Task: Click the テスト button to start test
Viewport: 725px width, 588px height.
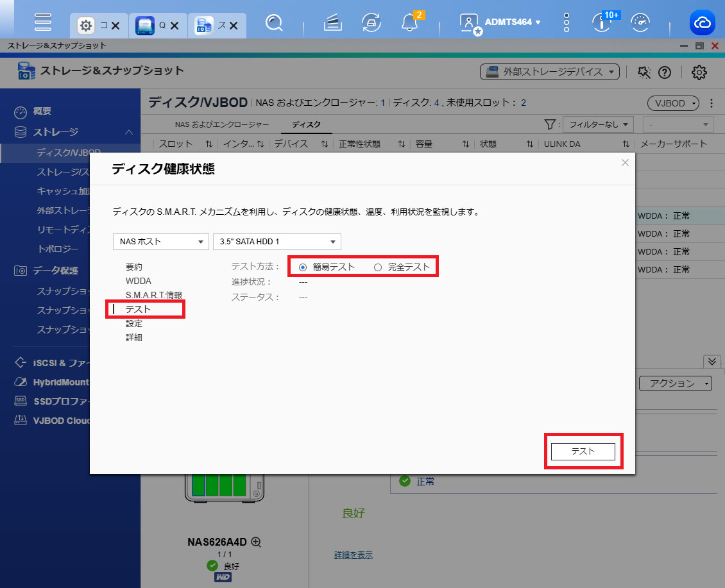Action: (x=583, y=451)
